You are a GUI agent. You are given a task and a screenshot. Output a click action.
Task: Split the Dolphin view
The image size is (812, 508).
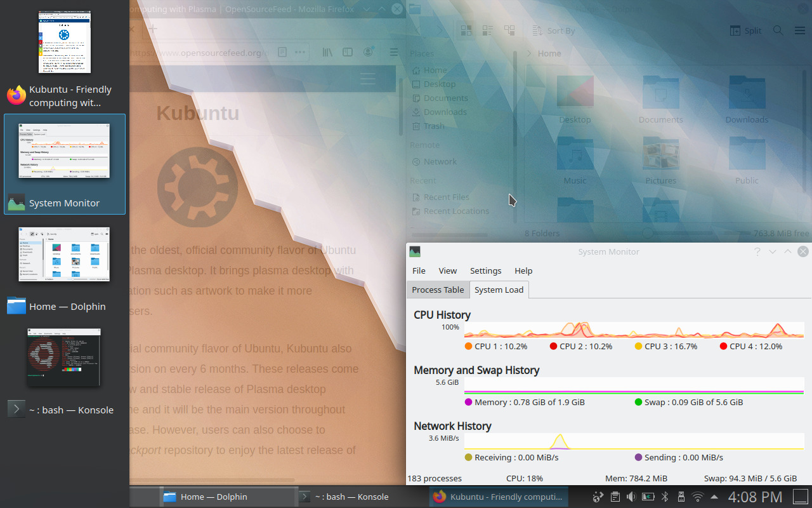[745, 30]
